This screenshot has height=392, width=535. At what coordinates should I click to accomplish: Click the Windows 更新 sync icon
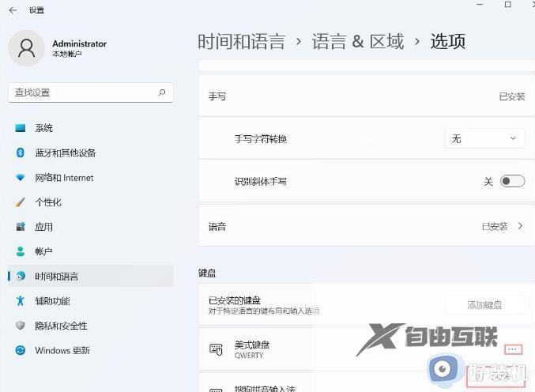click(20, 350)
